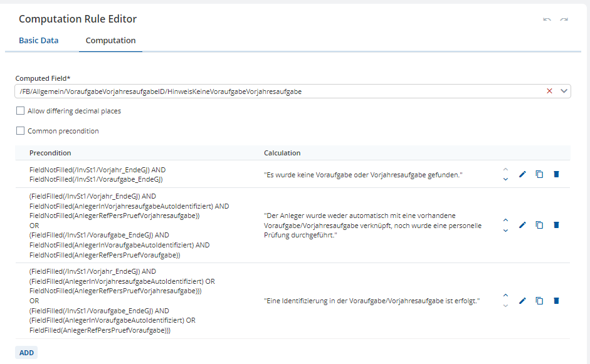This screenshot has width=590, height=364.
Task: Redo the last change in rule editor
Action: click(x=564, y=19)
